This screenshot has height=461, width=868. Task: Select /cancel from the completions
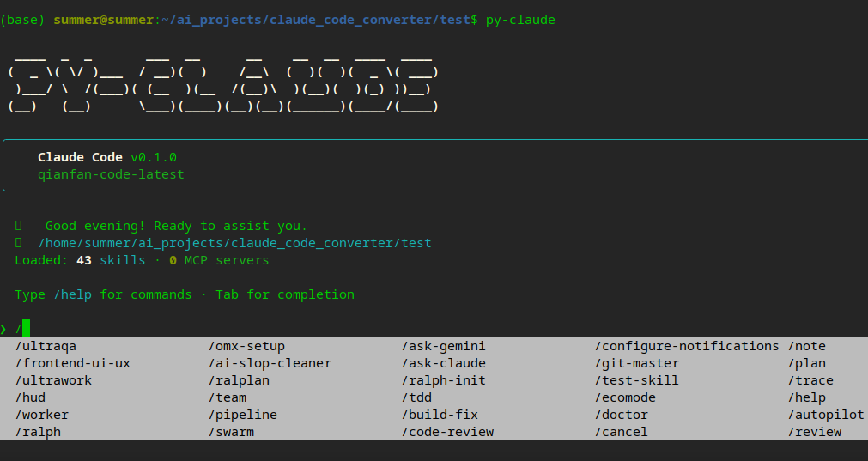pyautogui.click(x=622, y=432)
